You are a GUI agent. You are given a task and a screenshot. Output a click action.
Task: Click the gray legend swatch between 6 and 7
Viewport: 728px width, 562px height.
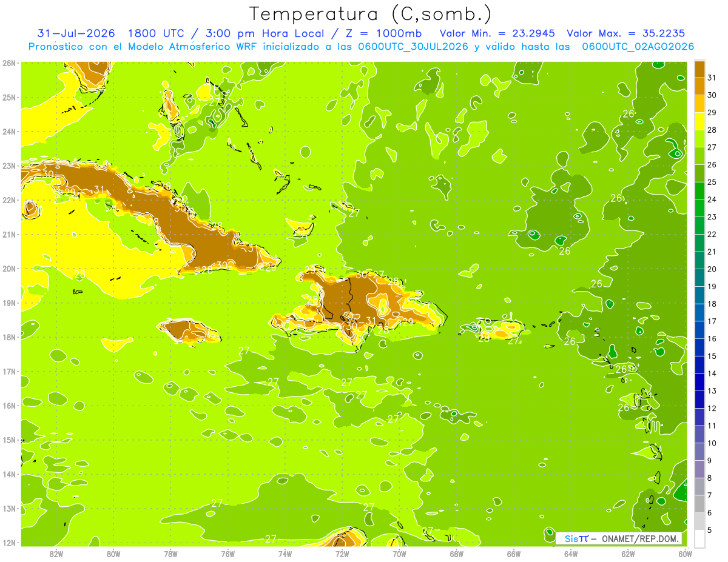coord(699,504)
